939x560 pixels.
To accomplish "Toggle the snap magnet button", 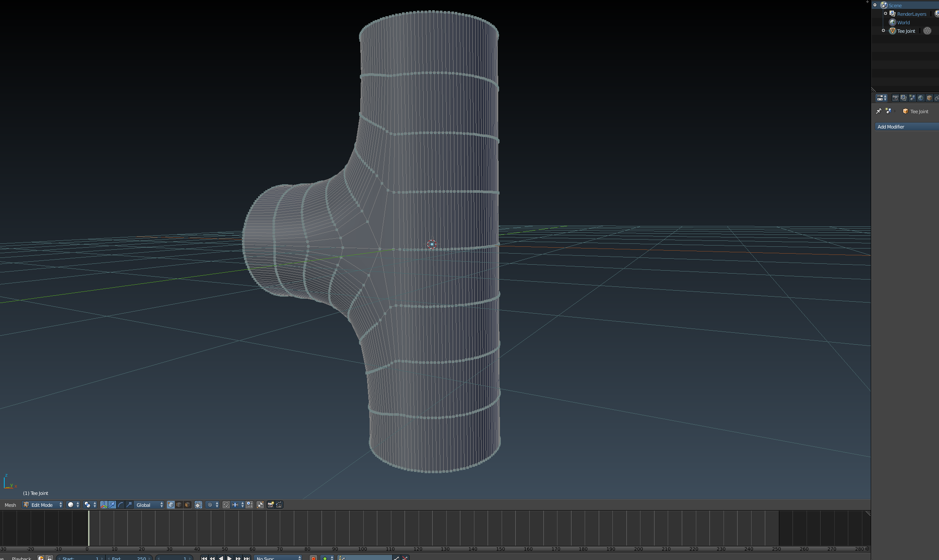I will pos(226,505).
